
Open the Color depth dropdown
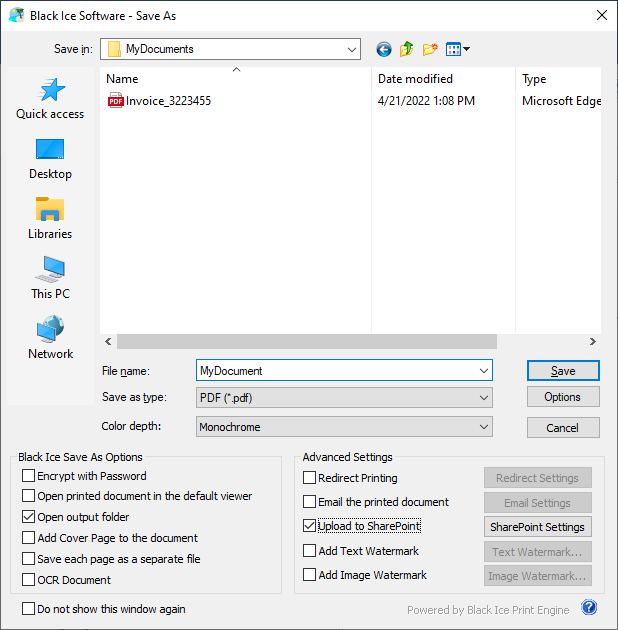tap(344, 427)
